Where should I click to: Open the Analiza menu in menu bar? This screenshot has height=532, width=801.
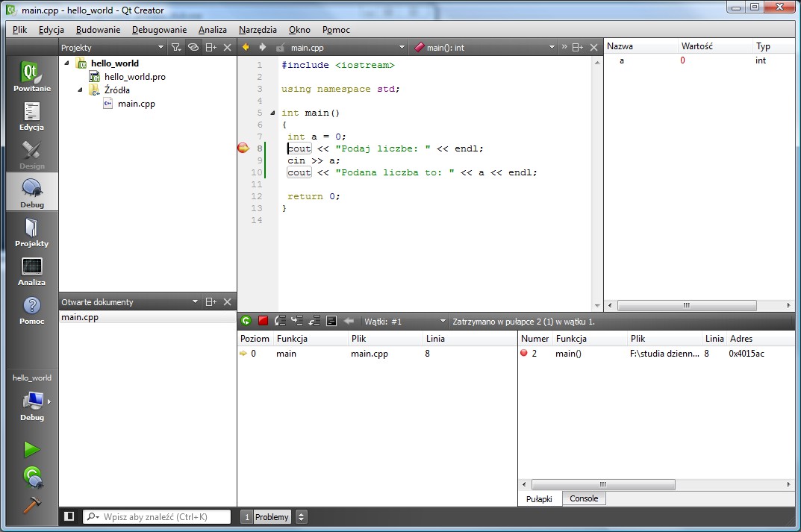click(x=213, y=30)
